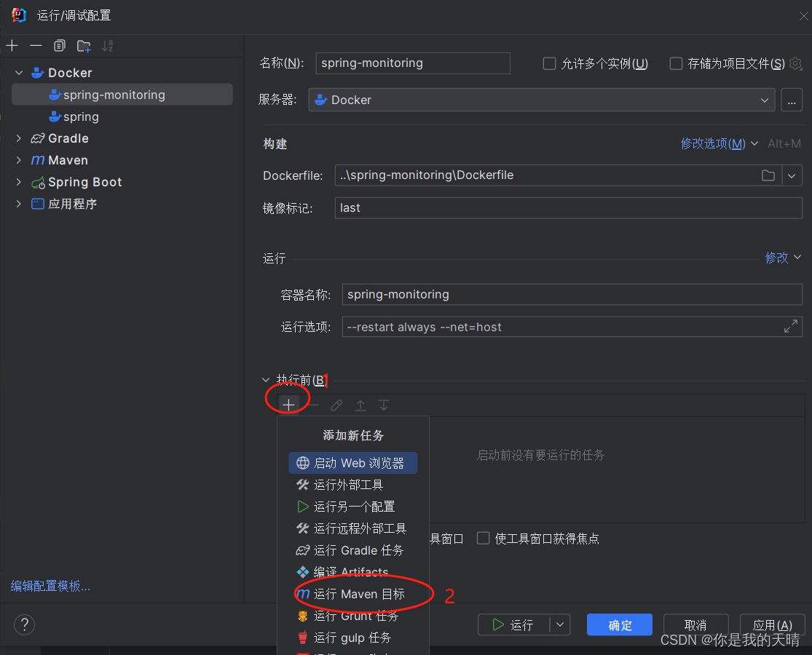Confirm with the 确定 button
This screenshot has height=655, width=812.
coord(619,624)
